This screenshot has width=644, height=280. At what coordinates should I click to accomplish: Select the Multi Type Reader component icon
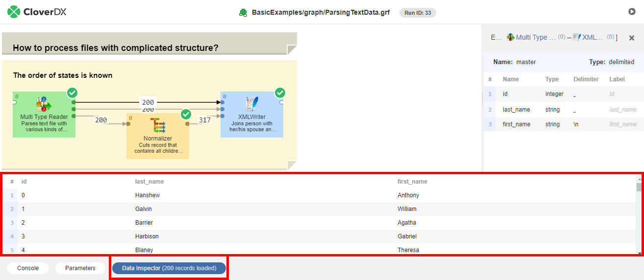tap(44, 104)
